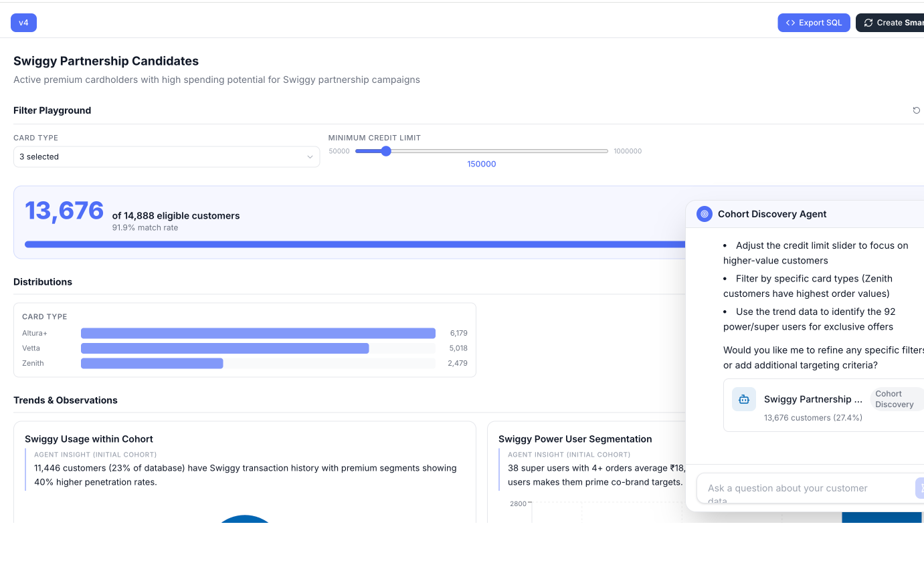
Task: Click the Cohort Discovery Agent target icon
Action: (704, 214)
